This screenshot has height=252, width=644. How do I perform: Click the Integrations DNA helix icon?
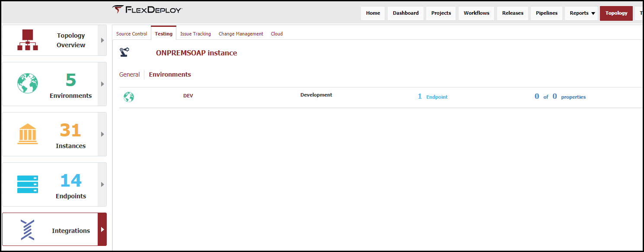28,230
